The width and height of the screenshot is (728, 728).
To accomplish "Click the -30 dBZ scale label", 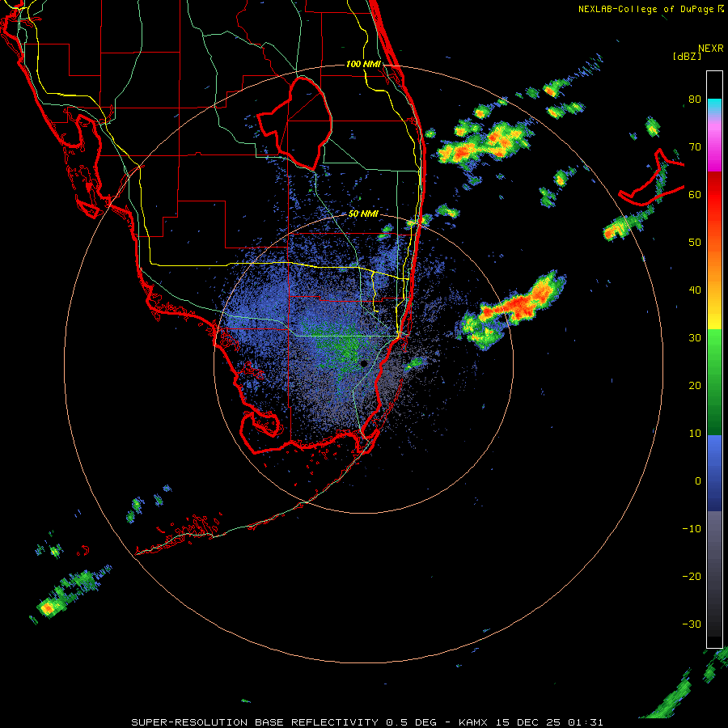I will tap(692, 624).
